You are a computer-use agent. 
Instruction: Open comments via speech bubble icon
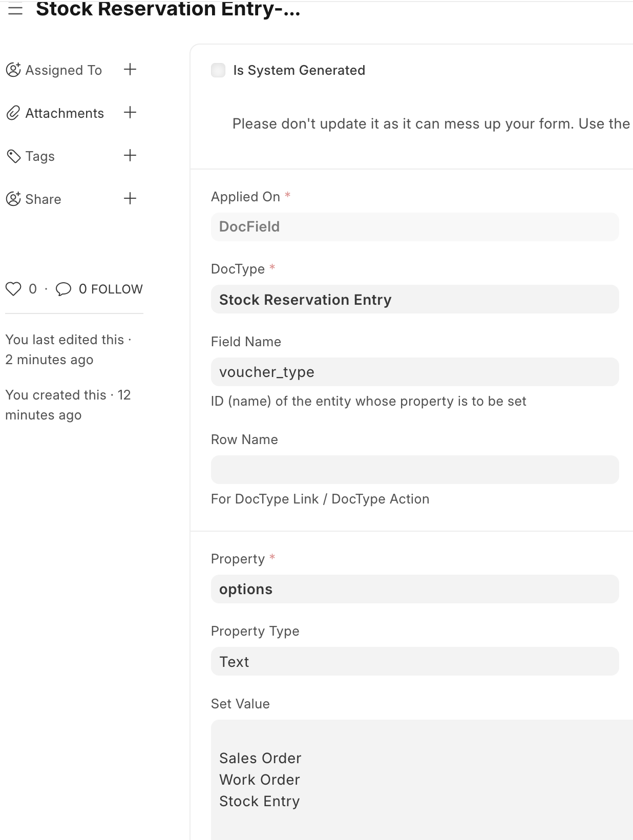64,289
